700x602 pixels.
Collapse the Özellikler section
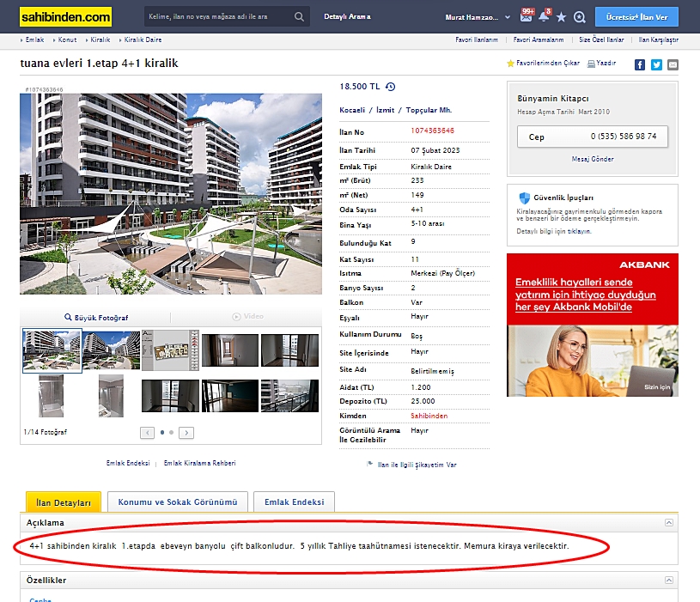point(669,581)
